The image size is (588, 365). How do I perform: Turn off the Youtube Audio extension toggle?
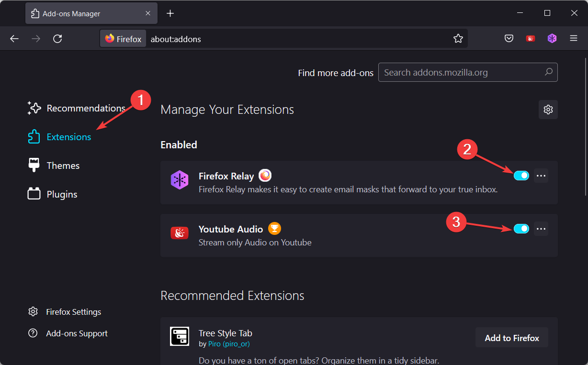(x=521, y=229)
